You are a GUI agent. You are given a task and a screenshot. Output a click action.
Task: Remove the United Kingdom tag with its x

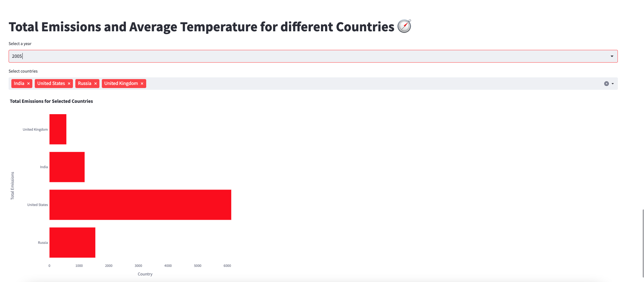point(142,84)
